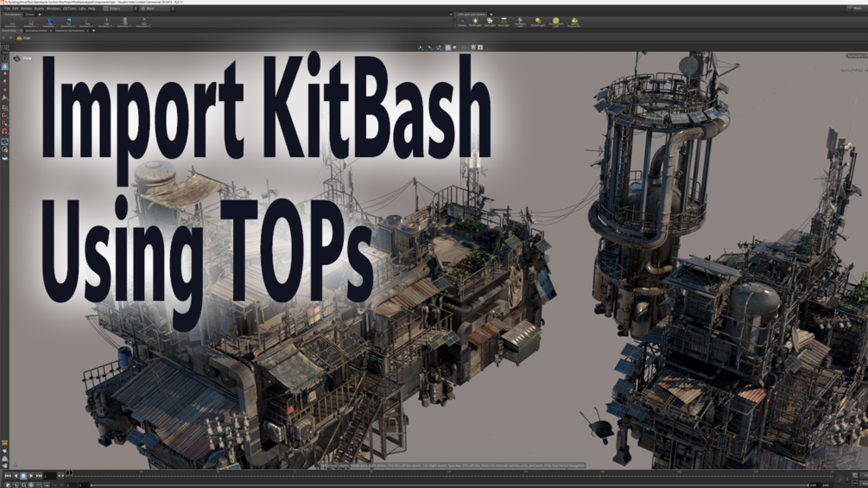
Task: Toggle the red magnet snapping tool
Action: pyautogui.click(x=4, y=131)
